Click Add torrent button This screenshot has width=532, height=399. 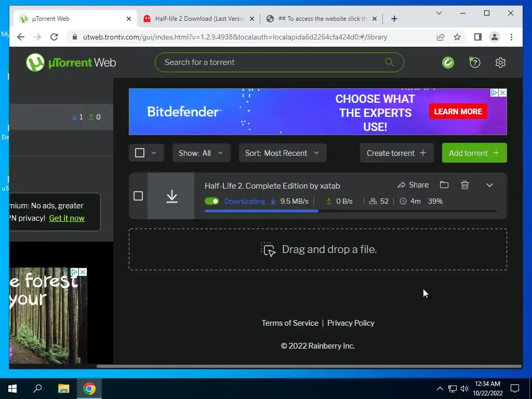pyautogui.click(x=474, y=153)
